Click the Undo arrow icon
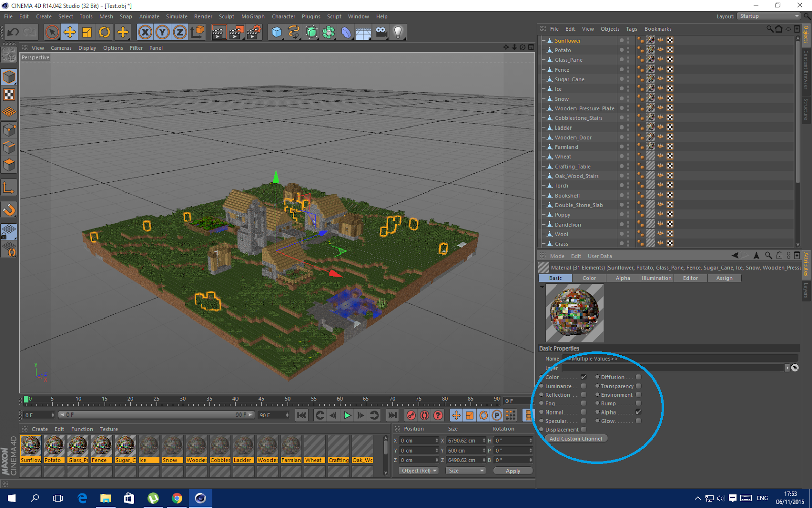The height and width of the screenshot is (508, 812). (13, 33)
